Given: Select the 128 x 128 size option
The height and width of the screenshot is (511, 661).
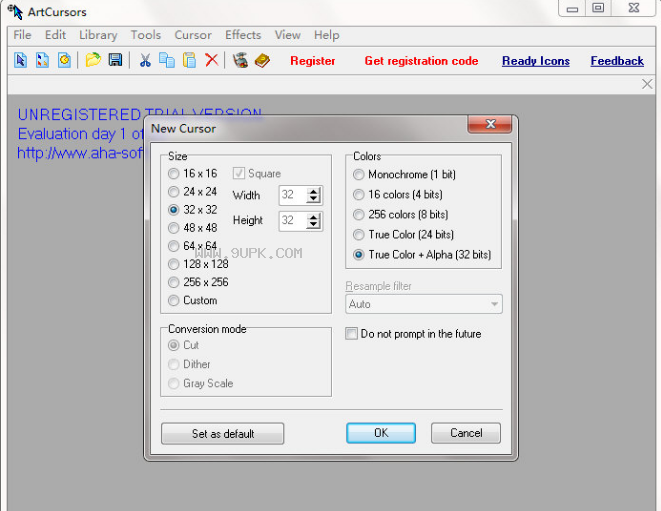Looking at the screenshot, I should [198, 264].
